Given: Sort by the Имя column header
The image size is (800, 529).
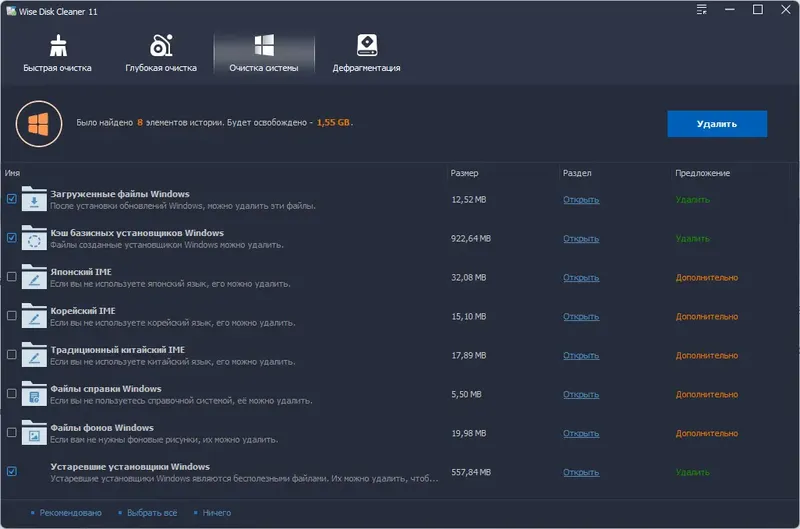Looking at the screenshot, I should tap(12, 173).
